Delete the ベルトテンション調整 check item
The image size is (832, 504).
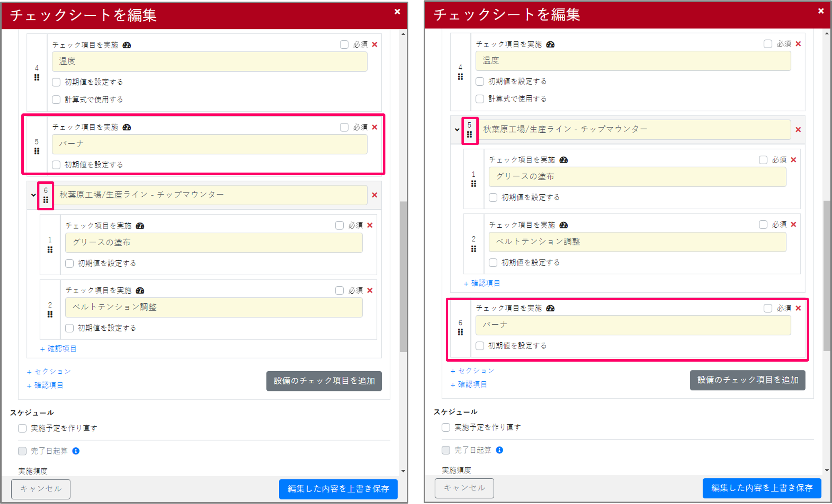pyautogui.click(x=370, y=290)
